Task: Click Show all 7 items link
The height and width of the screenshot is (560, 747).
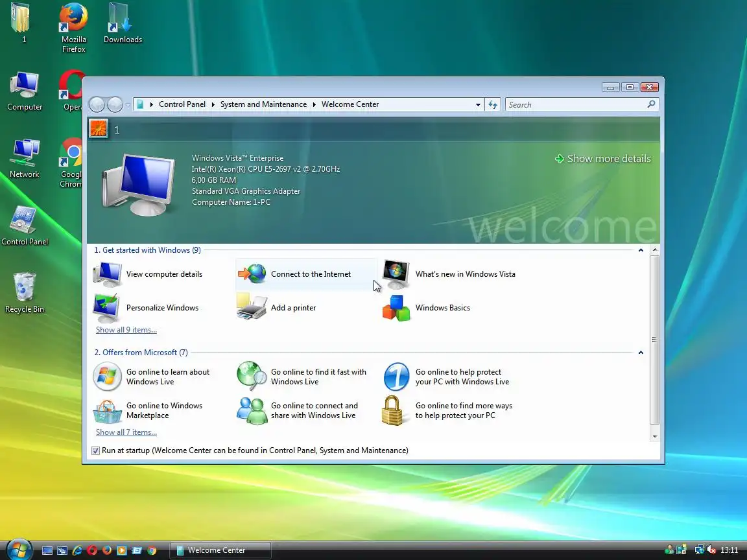Action: click(126, 432)
